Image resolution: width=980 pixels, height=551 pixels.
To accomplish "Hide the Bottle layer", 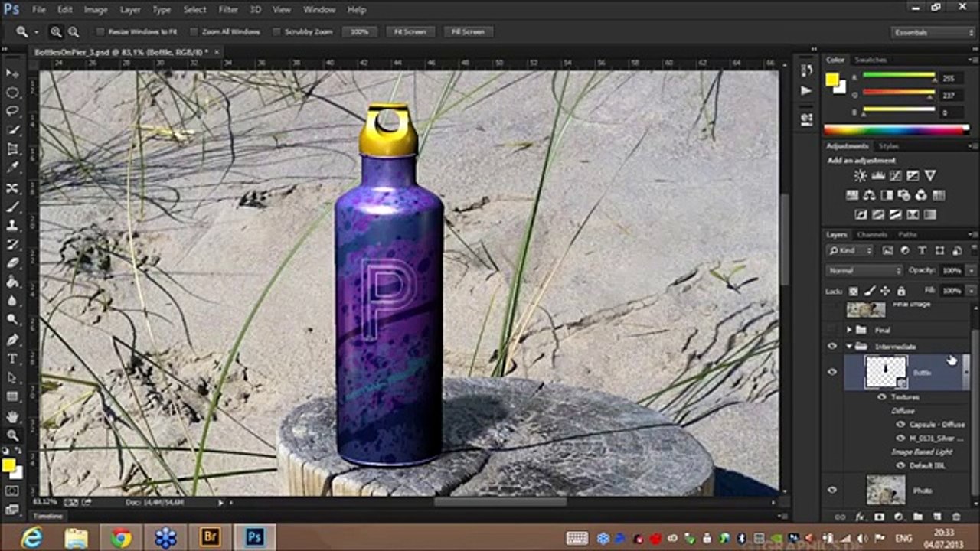I will (x=832, y=372).
